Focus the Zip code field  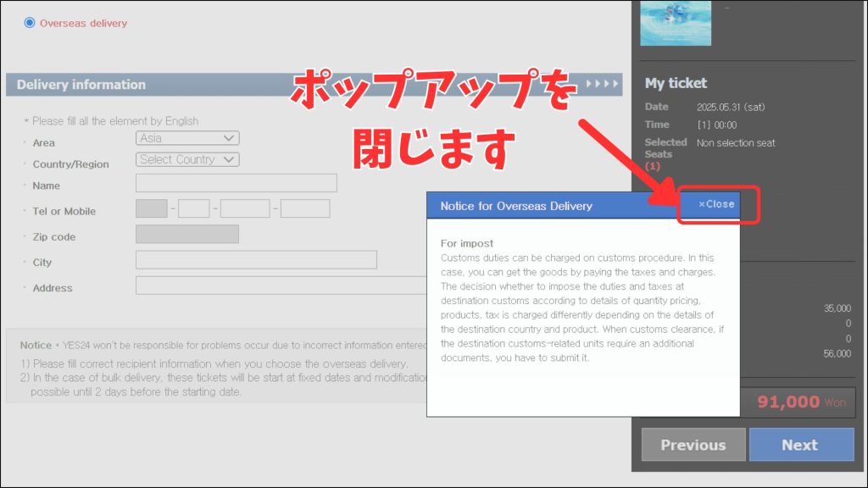(x=187, y=235)
